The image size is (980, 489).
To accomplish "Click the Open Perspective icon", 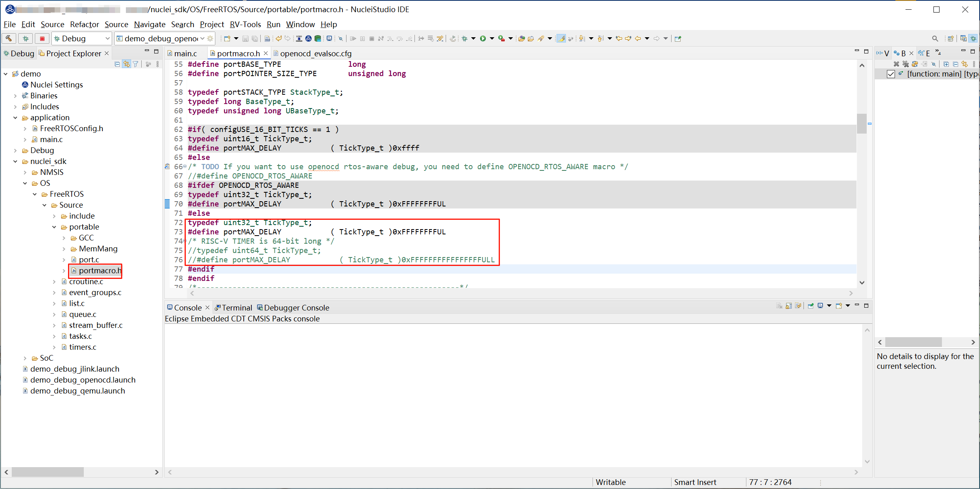I will 951,38.
